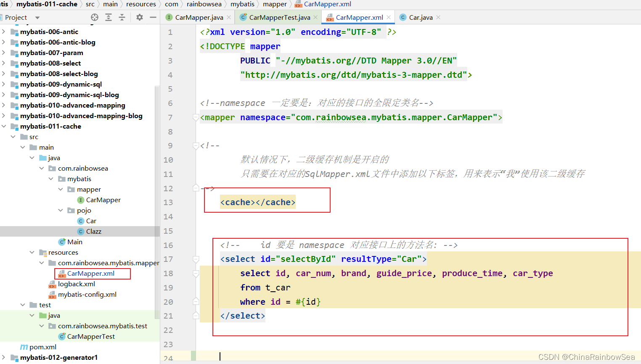Close the CarMapperTest.java tab

(x=315, y=17)
